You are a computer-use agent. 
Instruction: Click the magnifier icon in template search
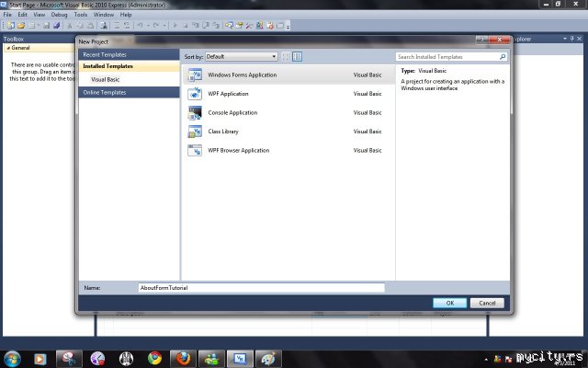[x=503, y=57]
